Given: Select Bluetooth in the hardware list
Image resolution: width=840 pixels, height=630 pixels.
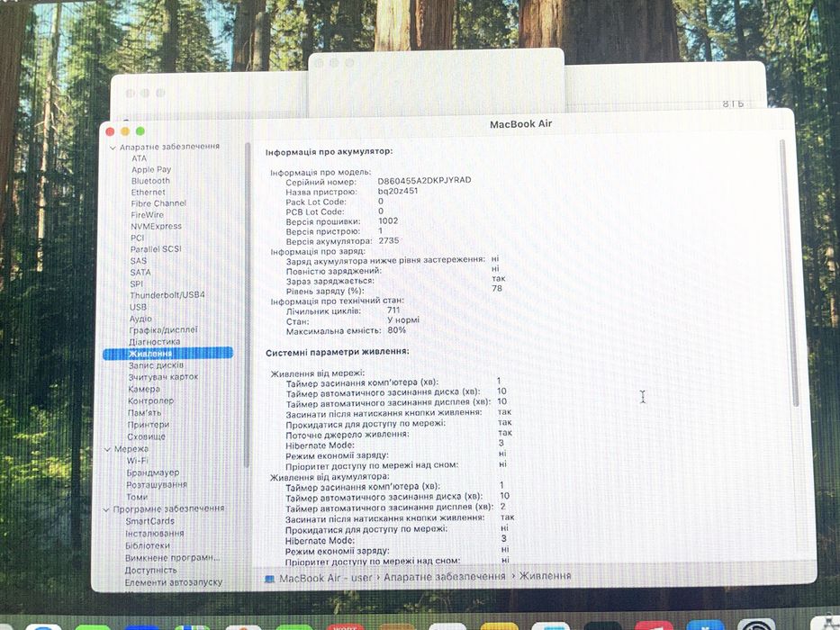Looking at the screenshot, I should pyautogui.click(x=150, y=181).
